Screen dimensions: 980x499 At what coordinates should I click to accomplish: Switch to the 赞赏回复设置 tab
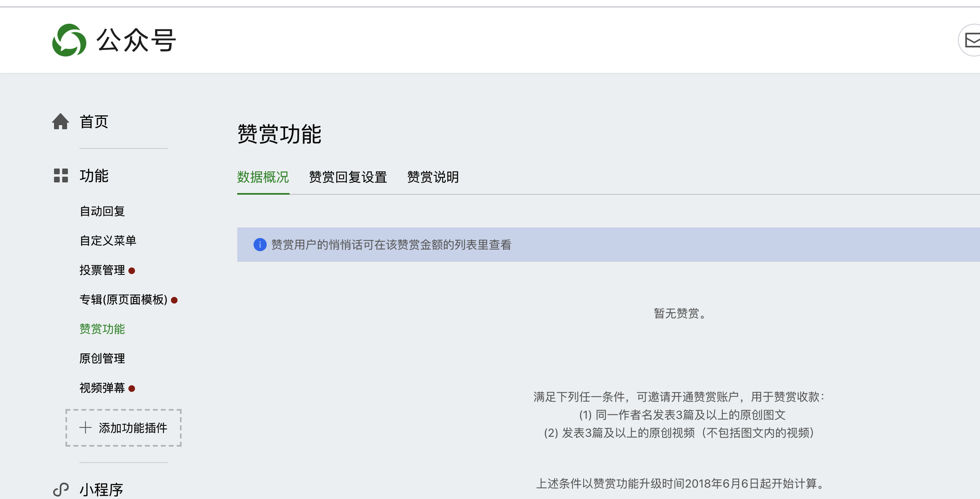pos(348,177)
